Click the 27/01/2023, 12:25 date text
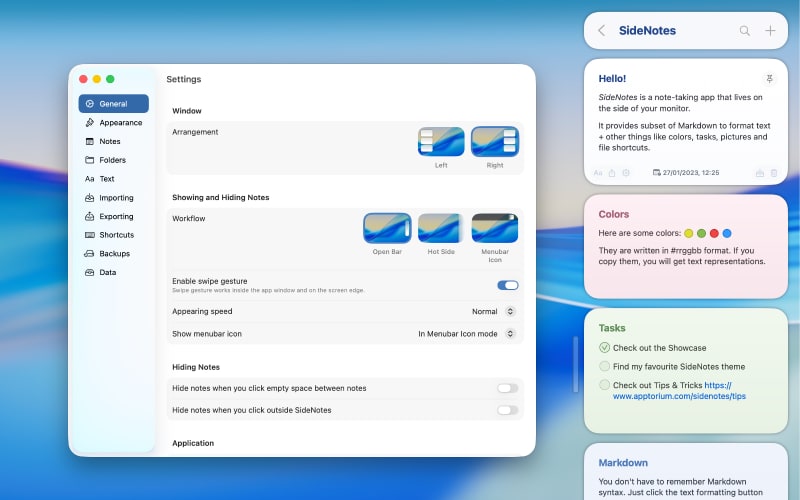 tap(691, 173)
